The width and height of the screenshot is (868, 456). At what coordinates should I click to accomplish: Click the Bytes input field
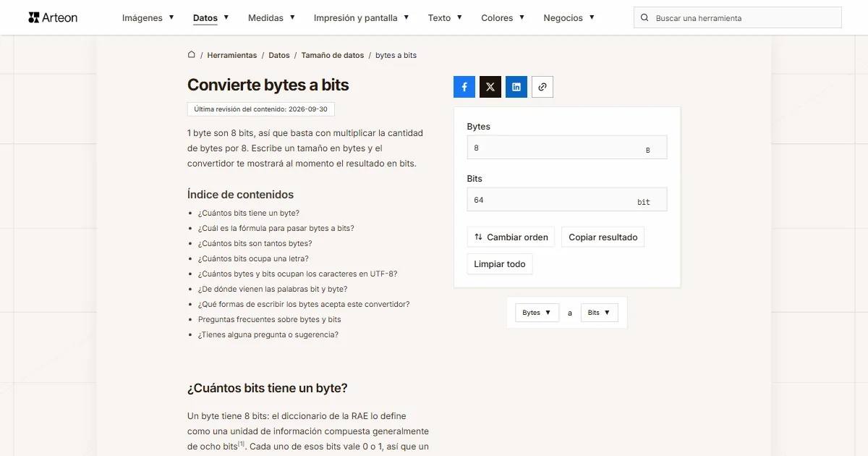click(x=567, y=148)
